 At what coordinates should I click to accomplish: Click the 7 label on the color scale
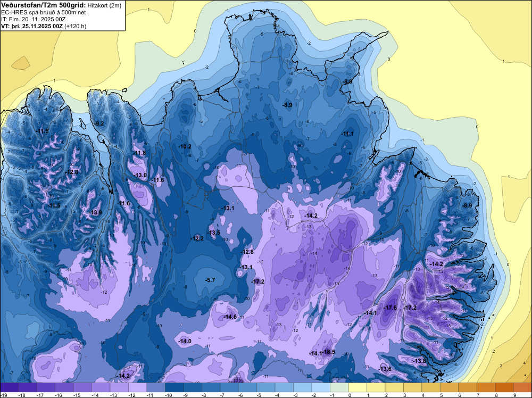click(x=478, y=395)
